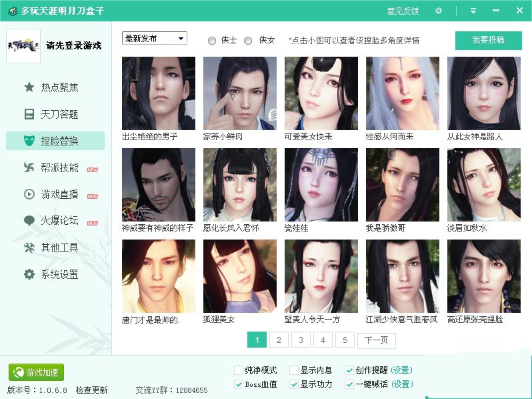This screenshot has height=399, width=532.
Task: Open 火爆论坛 in the sidebar
Action: [55, 221]
